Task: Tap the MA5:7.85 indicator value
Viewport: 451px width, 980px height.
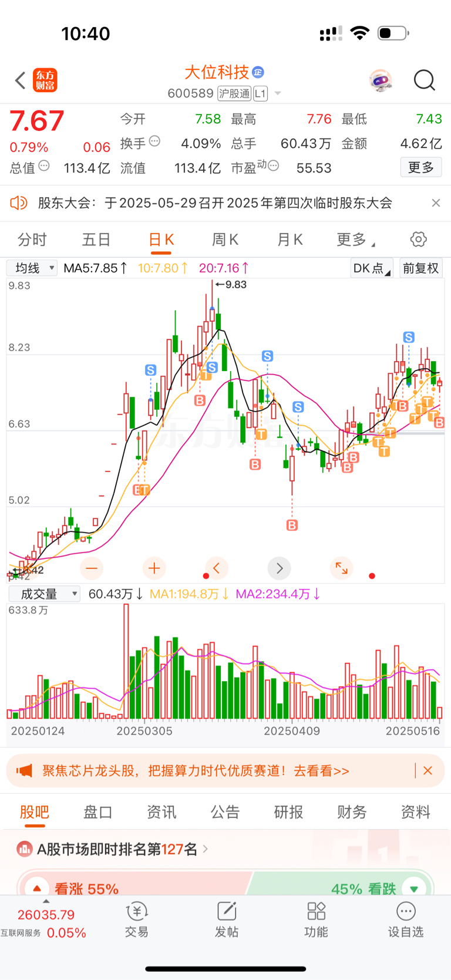Action: (95, 268)
